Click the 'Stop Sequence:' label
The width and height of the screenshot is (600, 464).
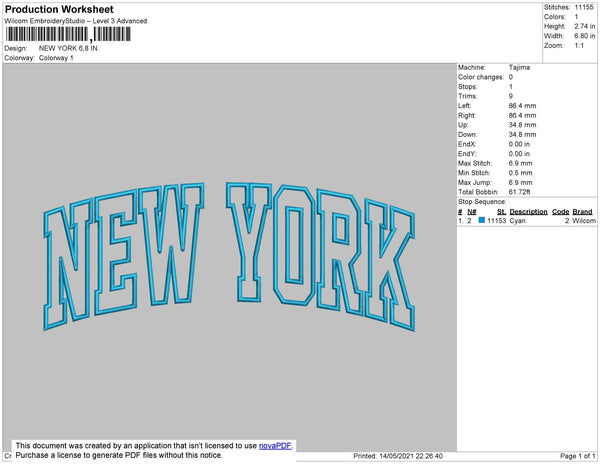pos(482,202)
